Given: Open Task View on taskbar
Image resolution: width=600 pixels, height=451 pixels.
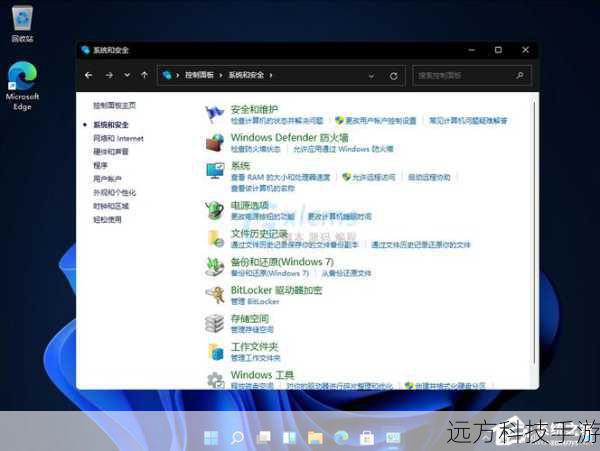Looking at the screenshot, I should click(263, 438).
